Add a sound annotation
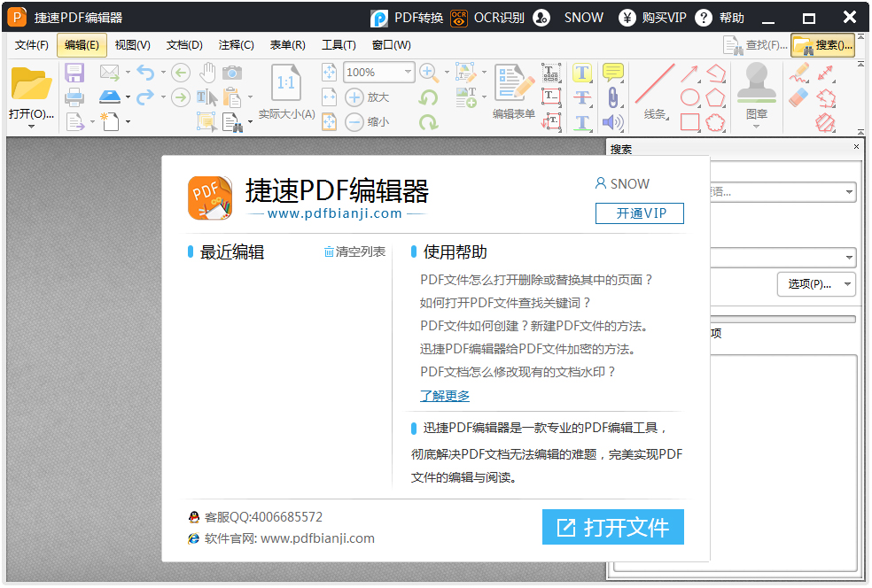 click(x=613, y=122)
